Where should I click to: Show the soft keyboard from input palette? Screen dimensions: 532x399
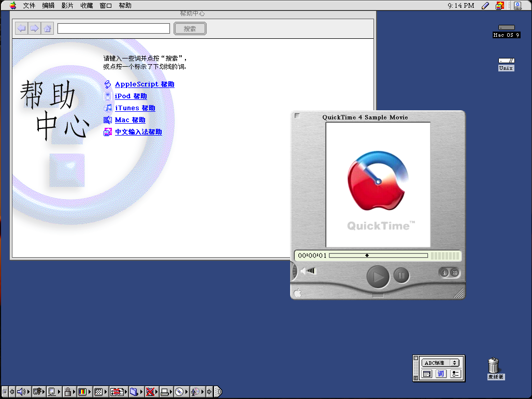(427, 374)
